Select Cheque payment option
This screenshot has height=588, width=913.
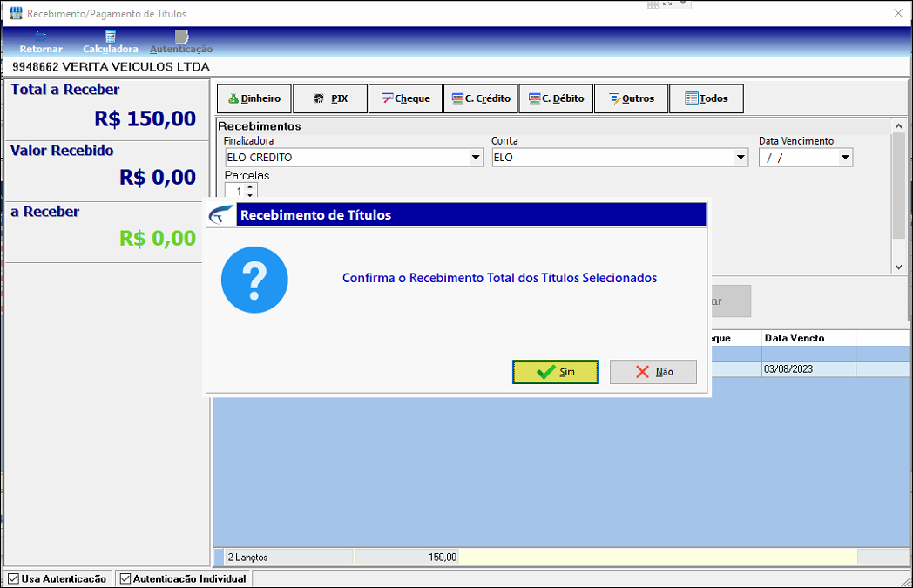(405, 98)
